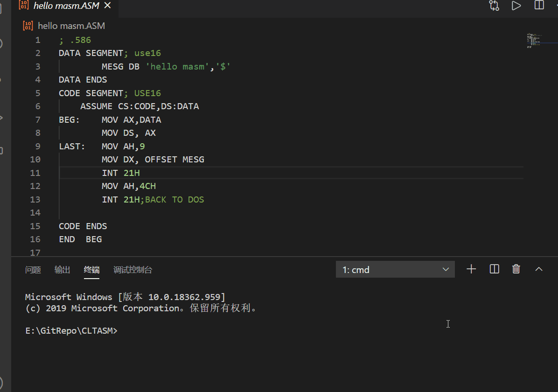Click the code minimap thumbnail
The image size is (558, 392).
[534, 40]
